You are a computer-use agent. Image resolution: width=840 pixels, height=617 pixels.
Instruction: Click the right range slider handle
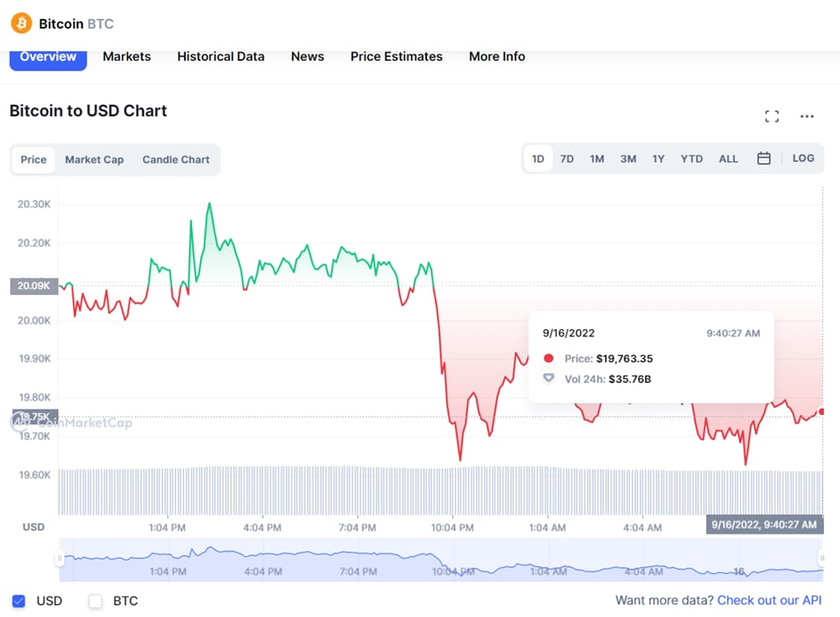point(822,559)
